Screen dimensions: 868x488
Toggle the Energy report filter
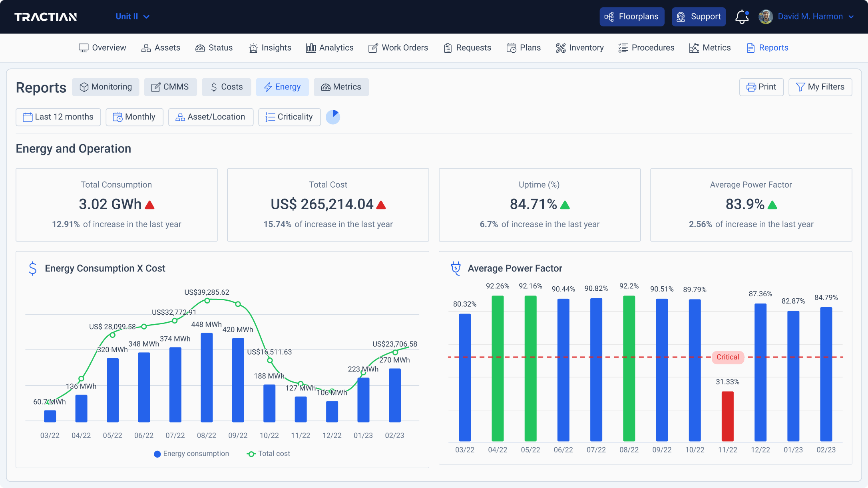pyautogui.click(x=282, y=87)
